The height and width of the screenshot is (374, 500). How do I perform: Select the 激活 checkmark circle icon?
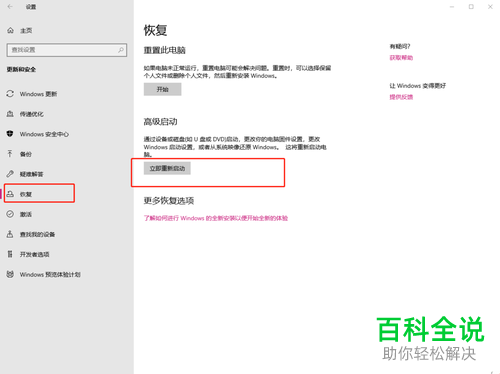(10, 214)
